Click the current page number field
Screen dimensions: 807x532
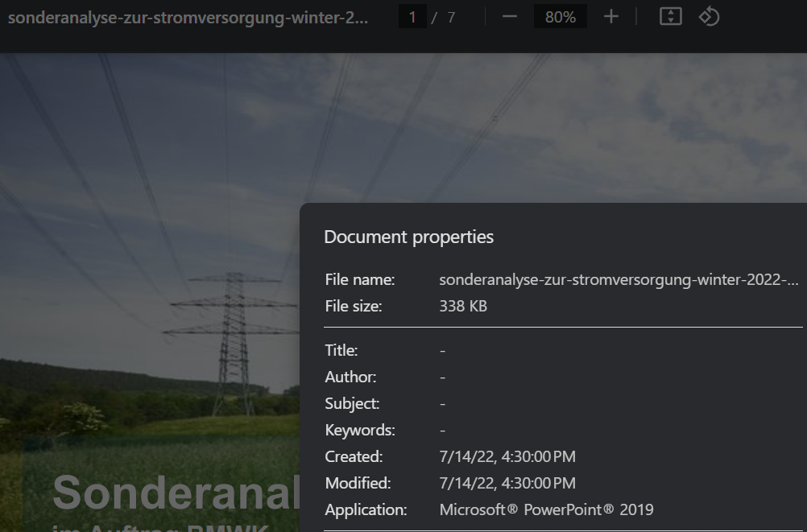pyautogui.click(x=412, y=17)
